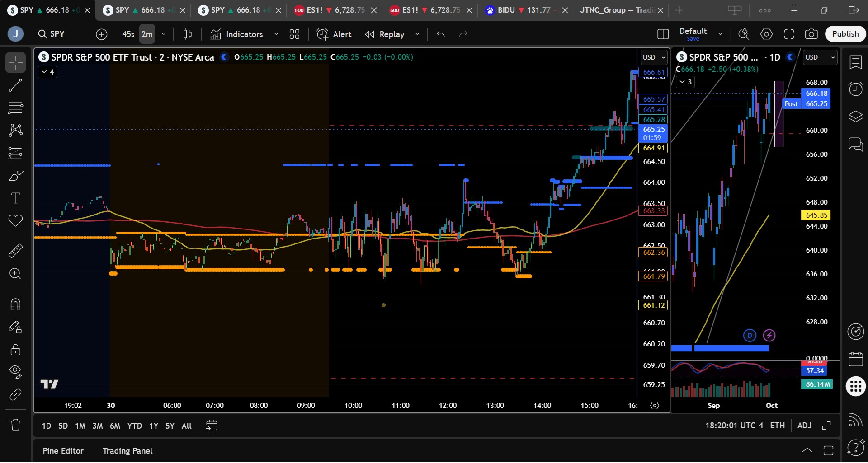868x463 pixels.
Task: Select the YTD time range
Action: point(134,426)
